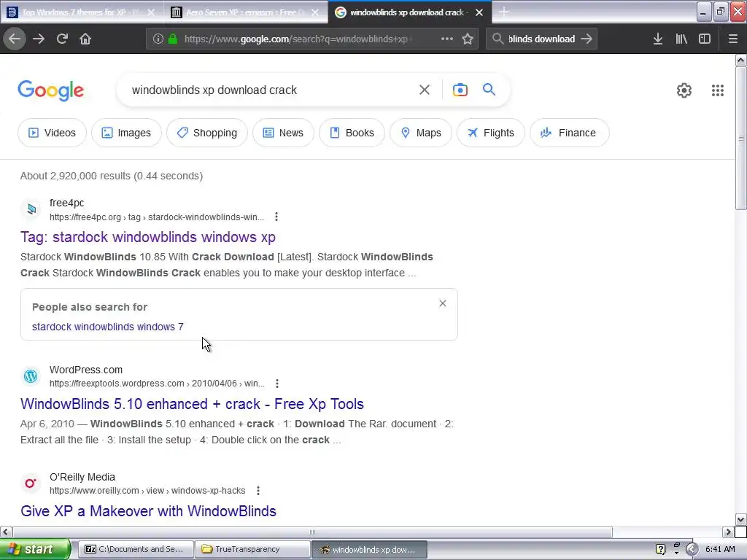This screenshot has width=747, height=560.
Task: Submit toolbar search with the arrow button
Action: click(x=587, y=39)
